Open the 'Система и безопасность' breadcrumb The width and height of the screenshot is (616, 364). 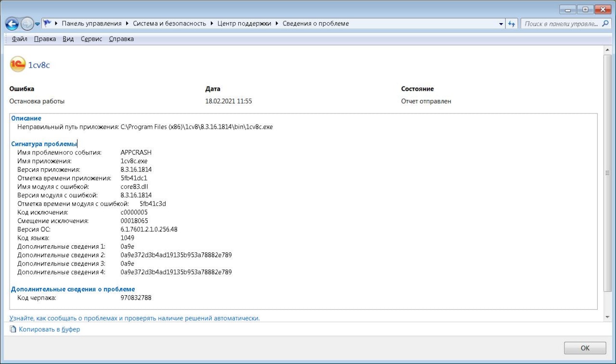[169, 24]
